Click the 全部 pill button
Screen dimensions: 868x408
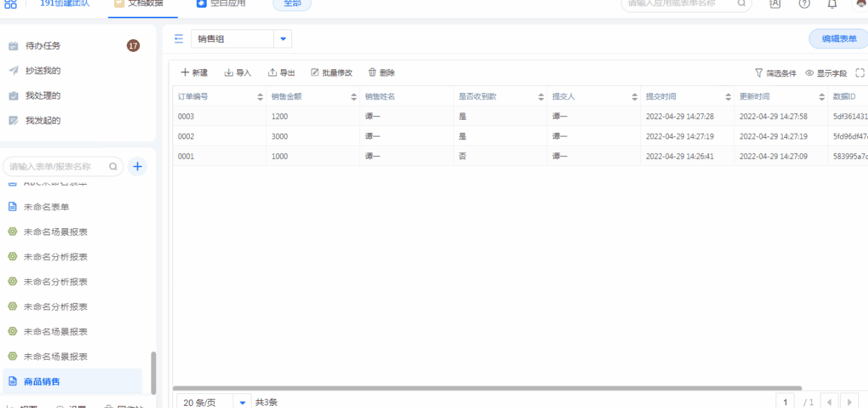(x=292, y=3)
